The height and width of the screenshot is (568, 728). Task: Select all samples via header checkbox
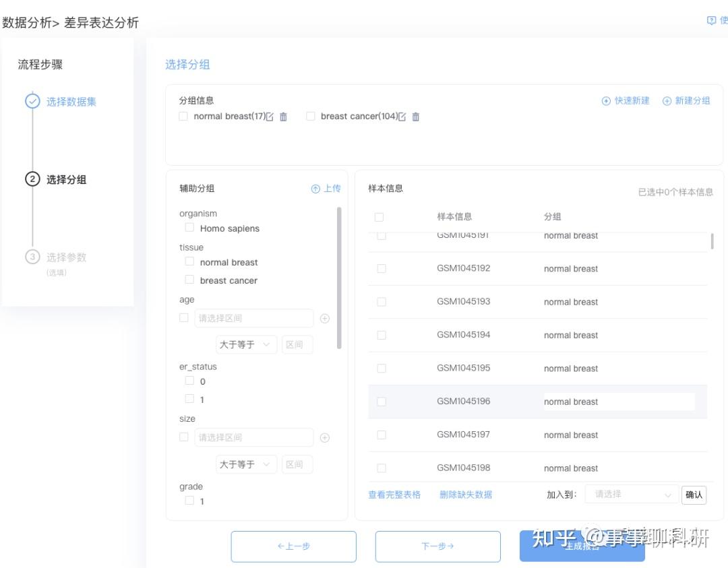(x=379, y=217)
